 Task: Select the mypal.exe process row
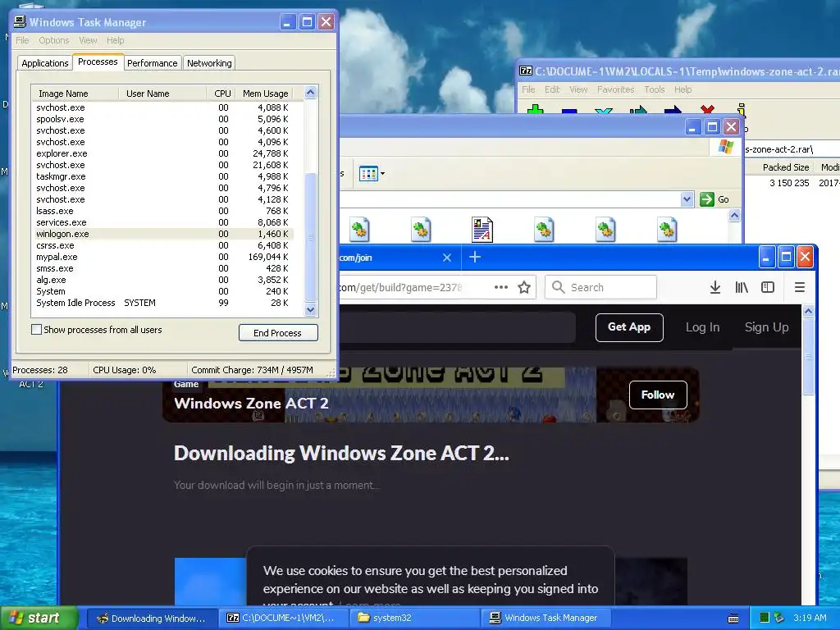pos(163,257)
